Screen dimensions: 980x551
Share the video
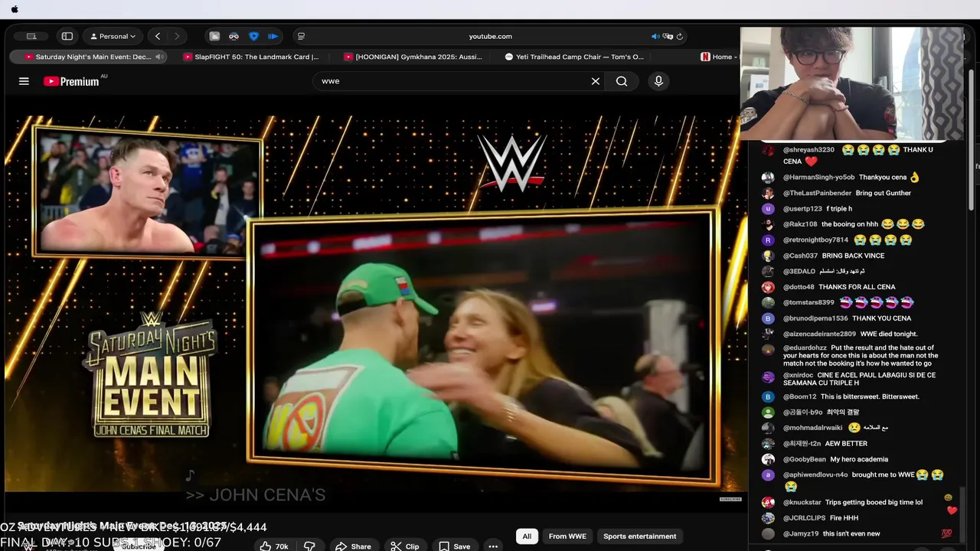[354, 546]
